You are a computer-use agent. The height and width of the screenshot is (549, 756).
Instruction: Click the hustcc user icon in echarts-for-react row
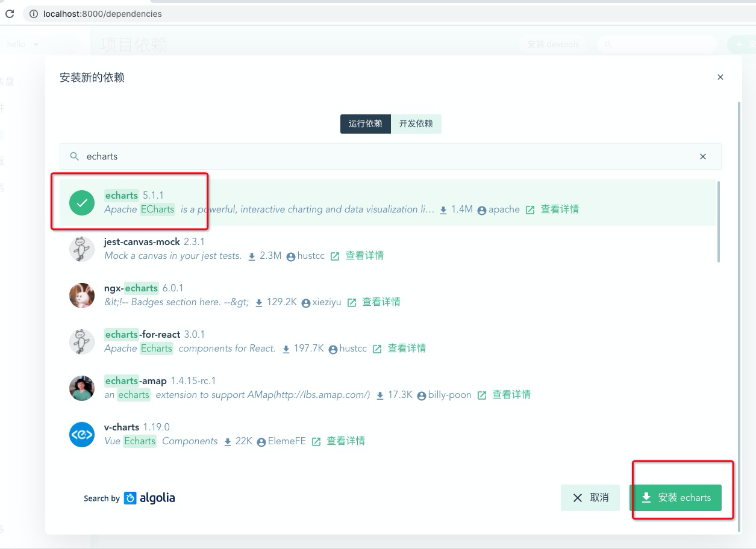pyautogui.click(x=333, y=349)
